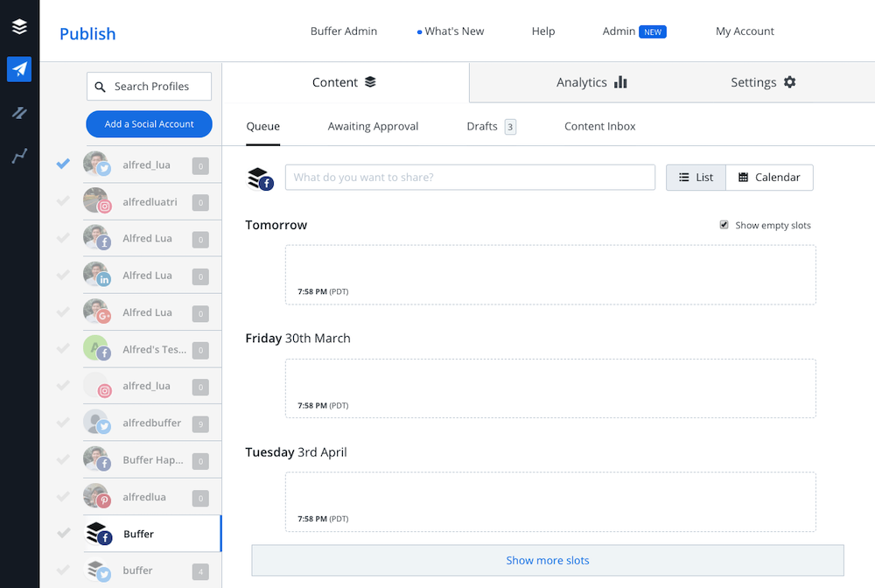This screenshot has height=588, width=875.
Task: Click the blue dot next to What's New
Action: pos(419,32)
